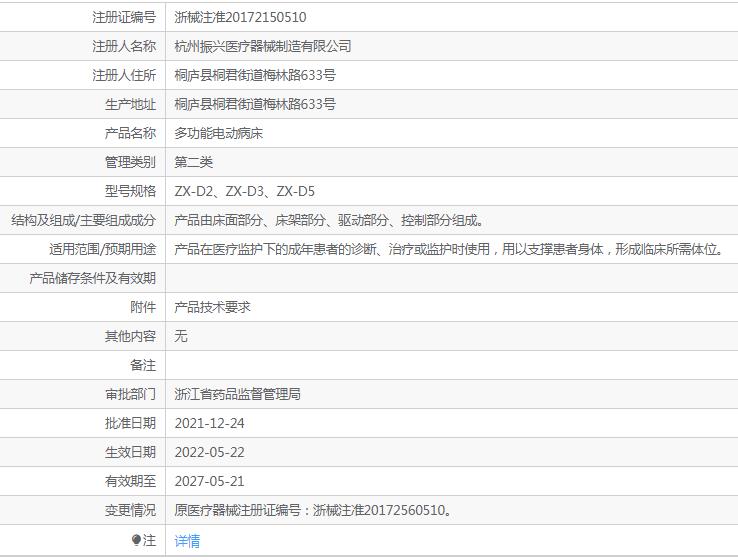Click the 其他内容 row label

[130, 336]
